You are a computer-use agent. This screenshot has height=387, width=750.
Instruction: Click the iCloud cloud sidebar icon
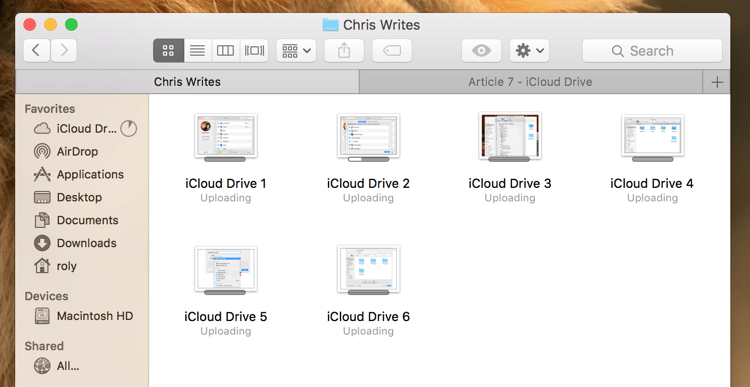42,129
